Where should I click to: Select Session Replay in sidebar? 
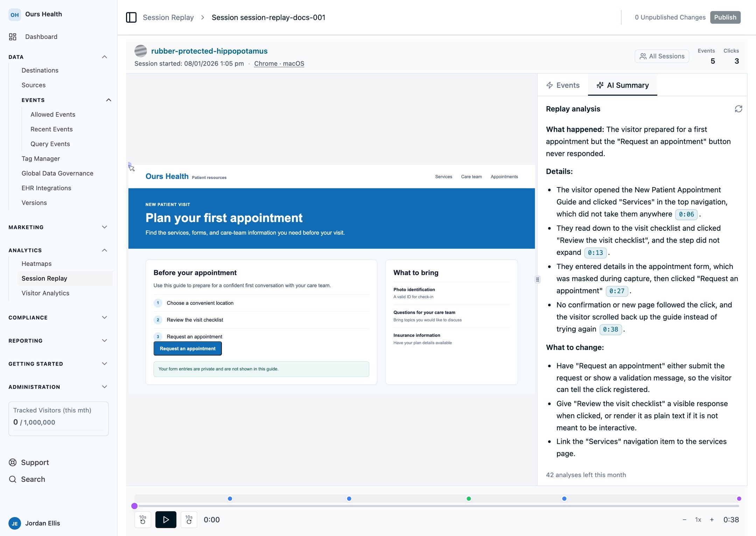coord(65,279)
